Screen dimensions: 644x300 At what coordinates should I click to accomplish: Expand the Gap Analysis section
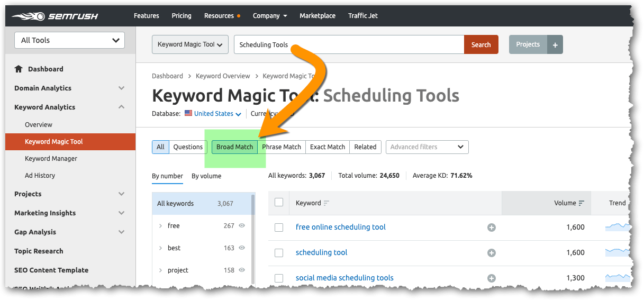pyautogui.click(x=122, y=232)
